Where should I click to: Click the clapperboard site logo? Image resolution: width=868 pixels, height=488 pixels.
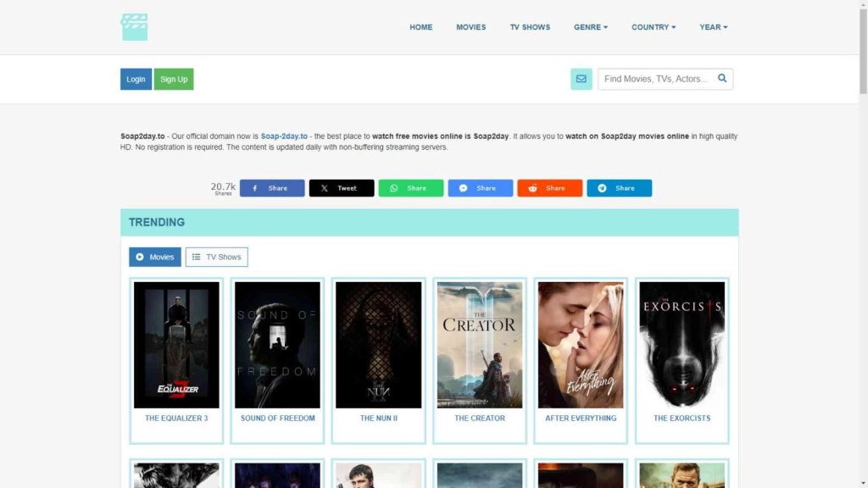click(134, 27)
